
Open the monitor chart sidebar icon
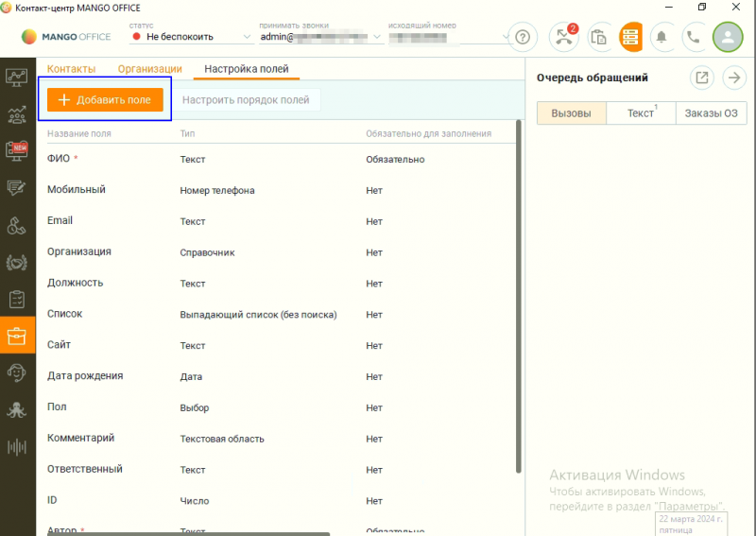17,77
